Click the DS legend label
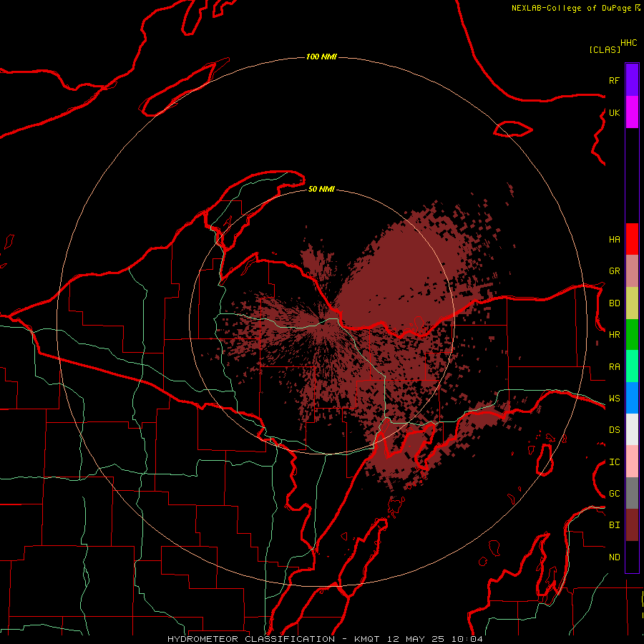This screenshot has height=644, width=644. click(x=615, y=430)
